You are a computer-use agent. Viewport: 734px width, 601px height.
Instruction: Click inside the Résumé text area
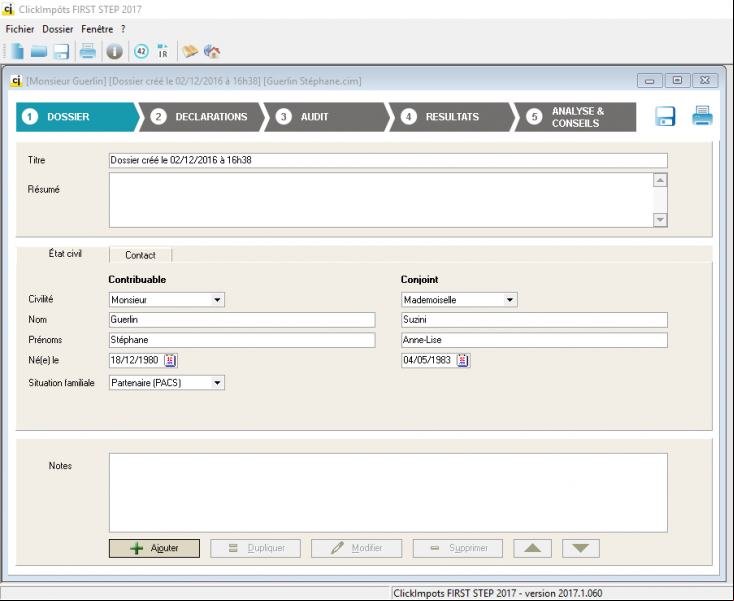381,200
